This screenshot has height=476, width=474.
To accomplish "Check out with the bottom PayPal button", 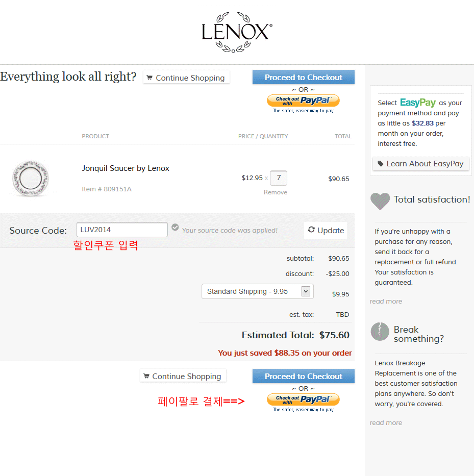I will coord(303,400).
